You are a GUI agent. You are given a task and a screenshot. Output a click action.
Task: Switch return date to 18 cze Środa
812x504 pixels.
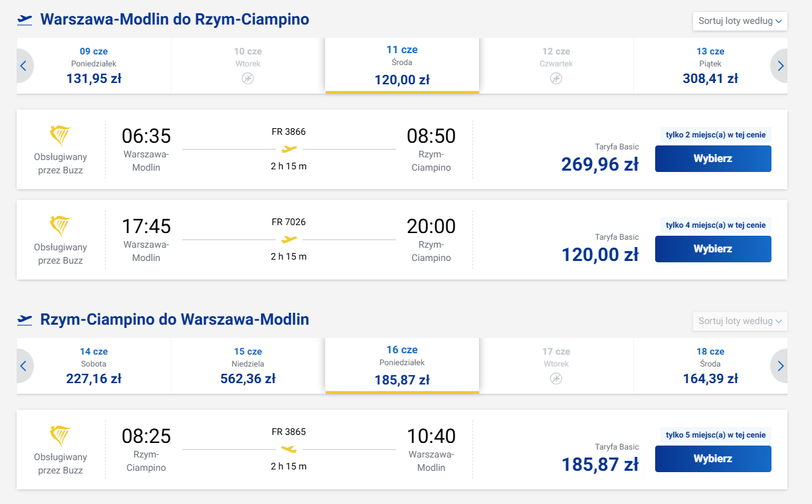(710, 366)
